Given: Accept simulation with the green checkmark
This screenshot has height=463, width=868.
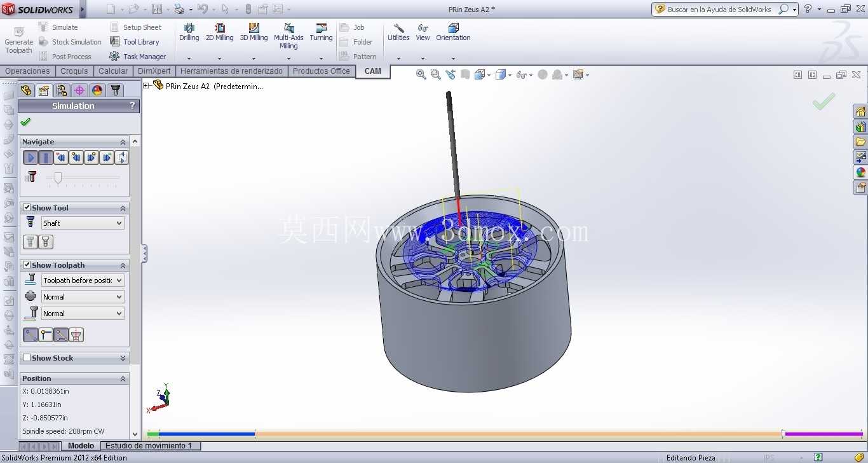Looking at the screenshot, I should 25,122.
